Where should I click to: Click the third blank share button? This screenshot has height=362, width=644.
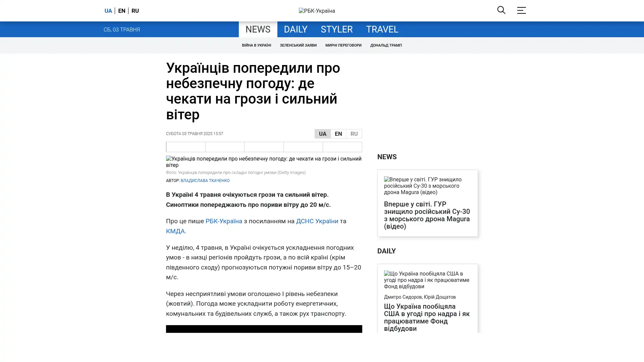264,147
